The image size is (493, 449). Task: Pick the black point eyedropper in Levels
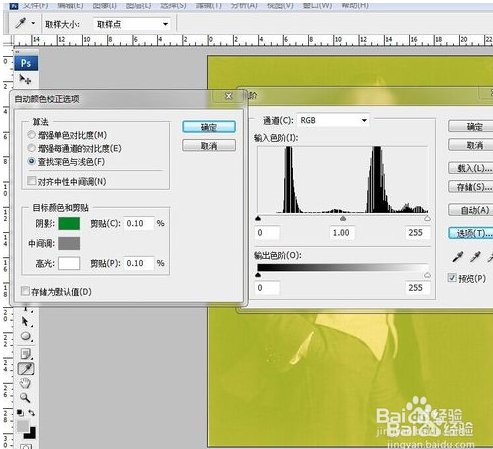coord(458,257)
